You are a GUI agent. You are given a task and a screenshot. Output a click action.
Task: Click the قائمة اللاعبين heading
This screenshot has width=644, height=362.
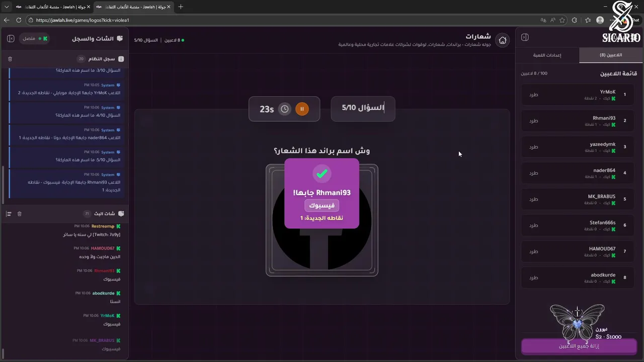tap(618, 73)
